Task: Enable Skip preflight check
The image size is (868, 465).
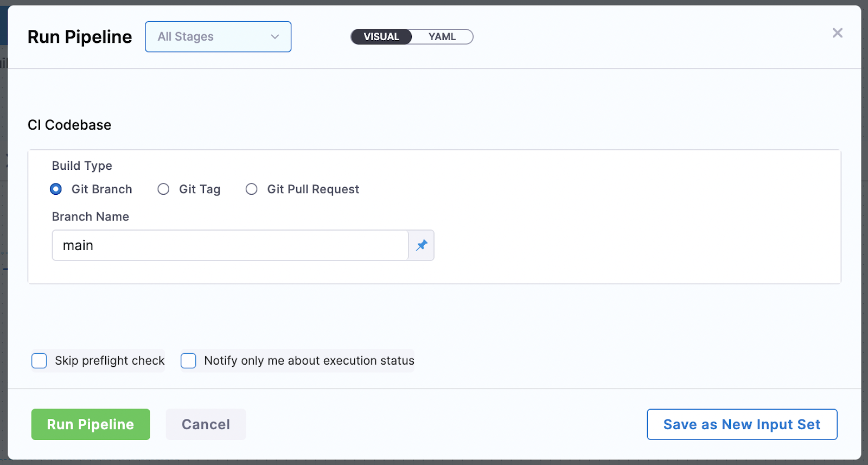Action: coord(39,361)
